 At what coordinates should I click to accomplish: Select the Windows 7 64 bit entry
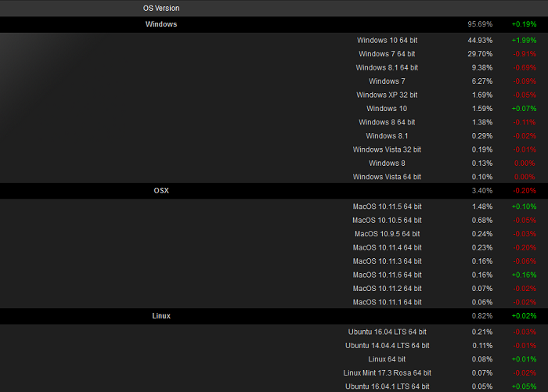pyautogui.click(x=387, y=54)
